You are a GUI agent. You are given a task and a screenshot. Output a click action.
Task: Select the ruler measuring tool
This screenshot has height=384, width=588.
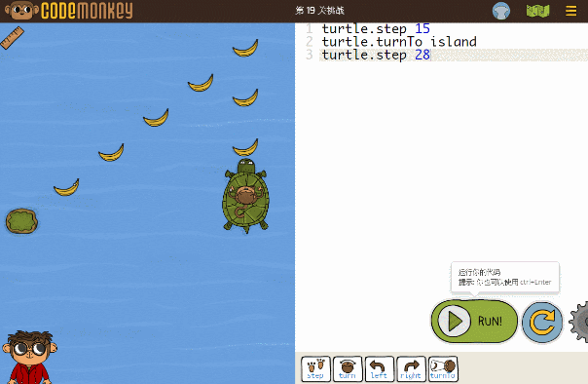click(x=12, y=38)
